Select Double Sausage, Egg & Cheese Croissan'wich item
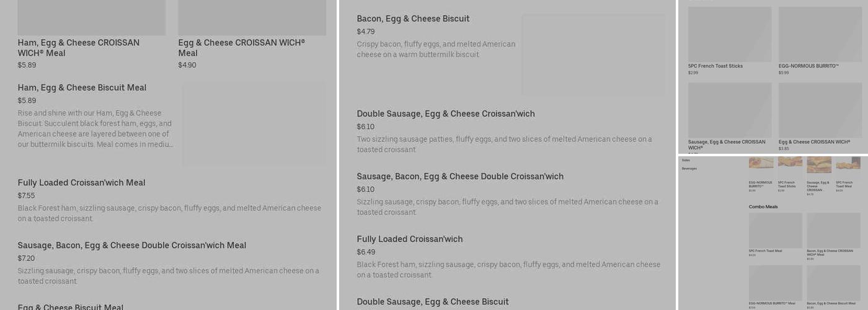Image resolution: width=868 pixels, height=310 pixels. (445, 114)
